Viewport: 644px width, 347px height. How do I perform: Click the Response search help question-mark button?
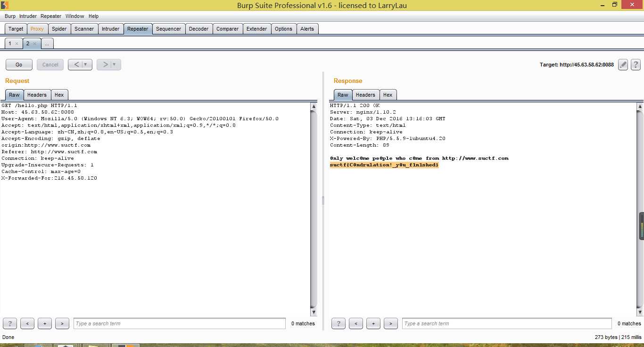tap(339, 323)
